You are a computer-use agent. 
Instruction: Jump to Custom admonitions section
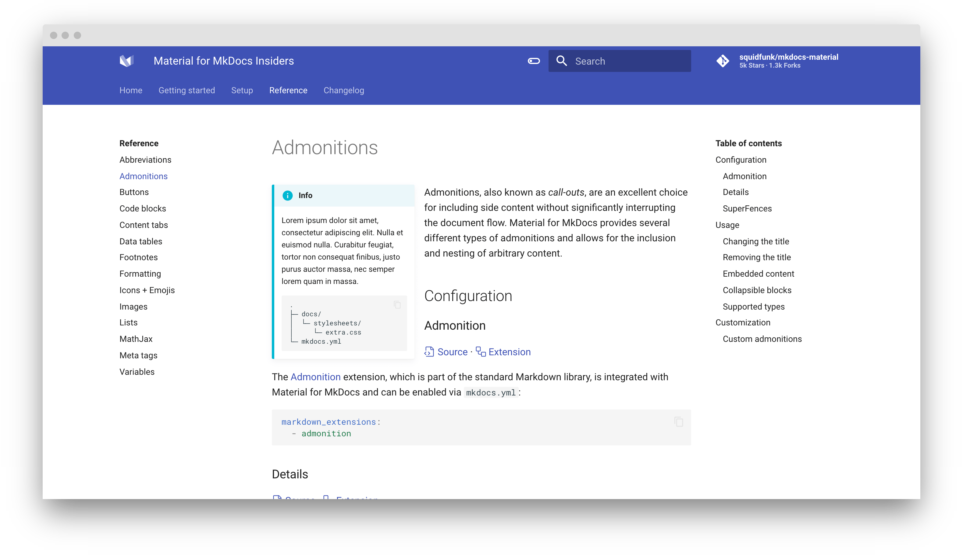[762, 339]
